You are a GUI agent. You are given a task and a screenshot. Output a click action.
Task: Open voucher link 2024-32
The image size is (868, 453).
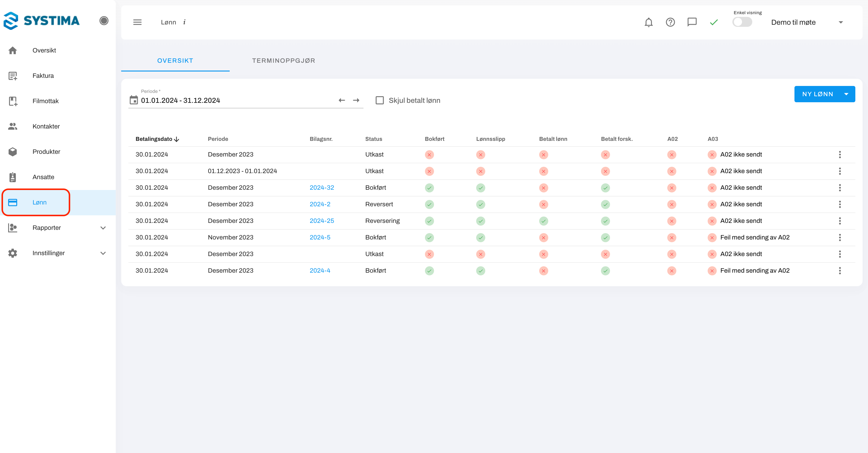(322, 188)
